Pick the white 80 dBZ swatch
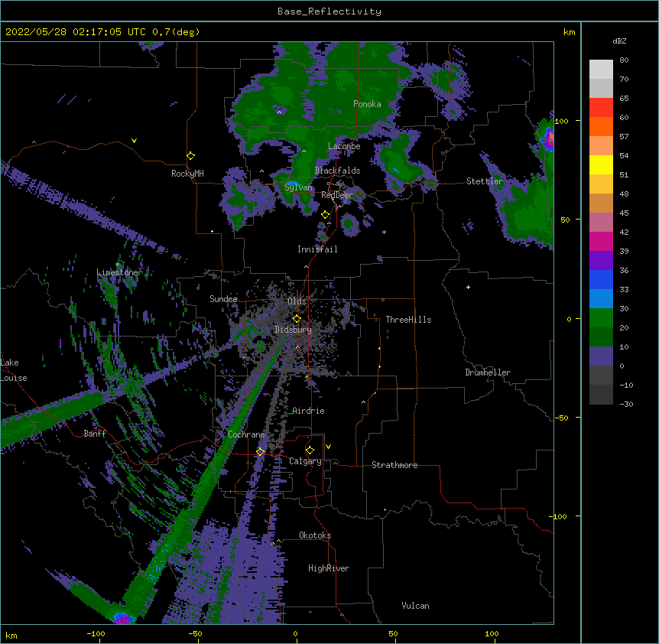659x644 pixels. point(601,70)
